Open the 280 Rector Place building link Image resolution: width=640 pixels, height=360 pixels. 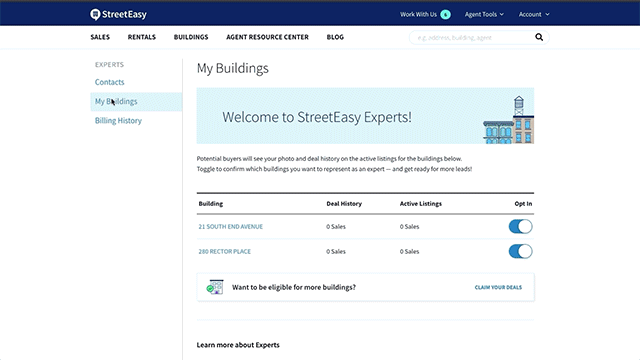coord(224,251)
